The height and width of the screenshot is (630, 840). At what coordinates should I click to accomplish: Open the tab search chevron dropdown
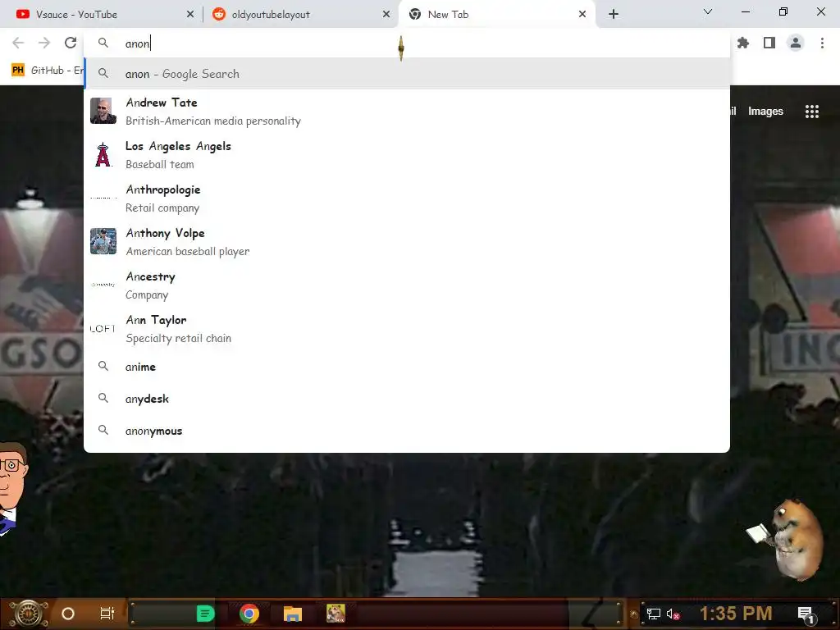coord(708,11)
